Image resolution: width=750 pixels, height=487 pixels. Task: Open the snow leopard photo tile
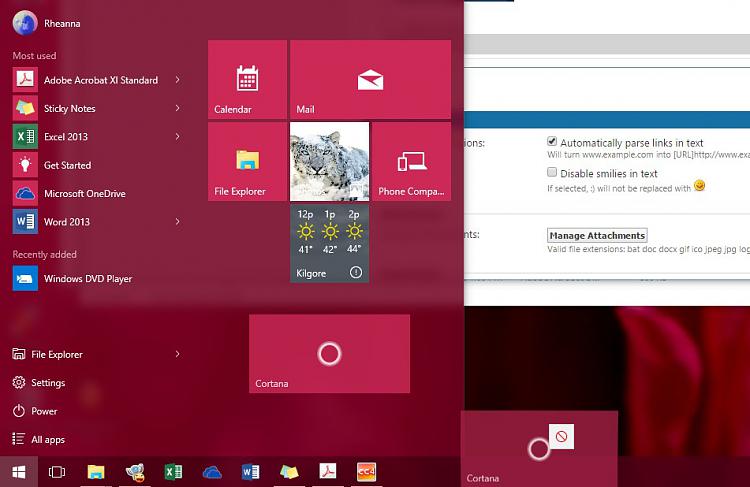point(330,161)
